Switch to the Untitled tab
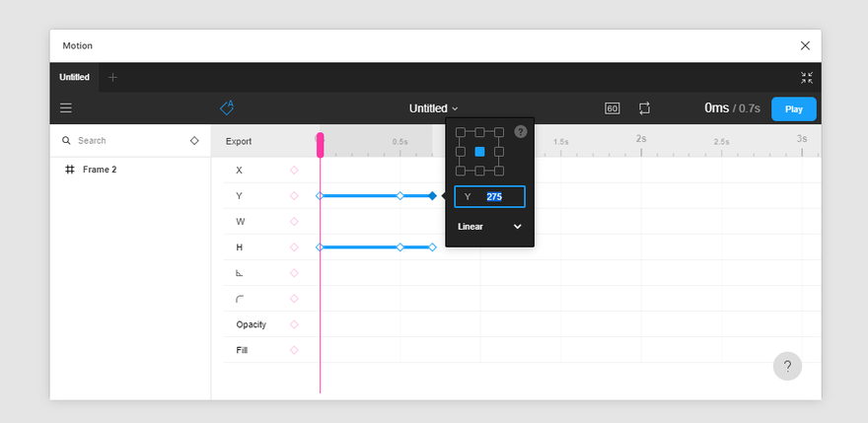 (74, 77)
